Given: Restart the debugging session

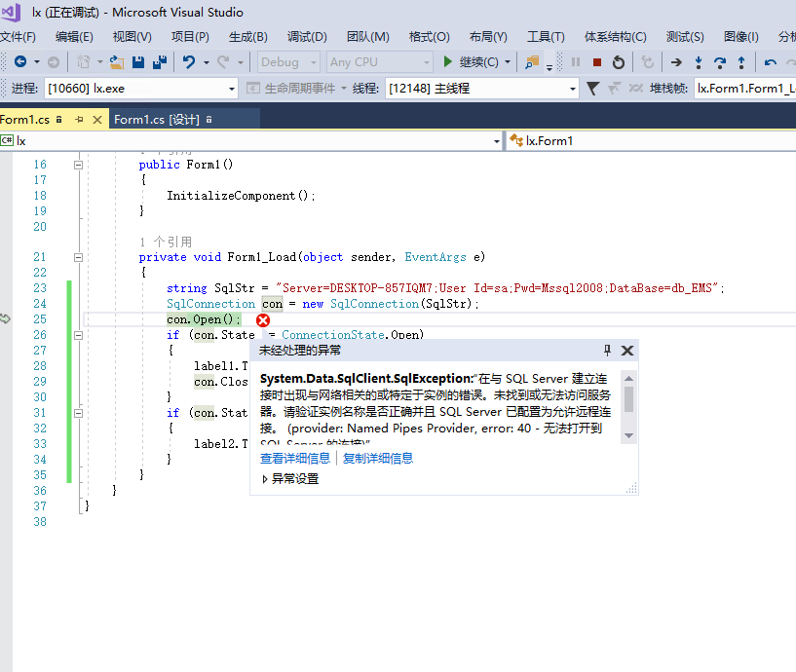Looking at the screenshot, I should point(619,62).
